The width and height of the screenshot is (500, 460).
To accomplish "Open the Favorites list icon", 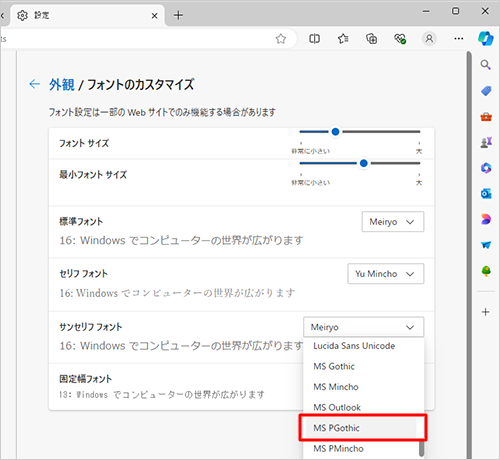I will point(343,39).
